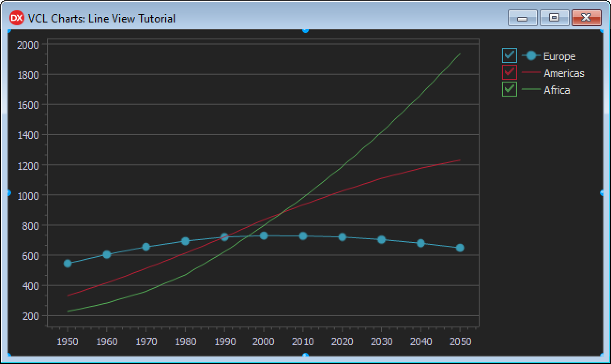Select Europe data point at 1950
611x364 pixels.
click(x=68, y=264)
